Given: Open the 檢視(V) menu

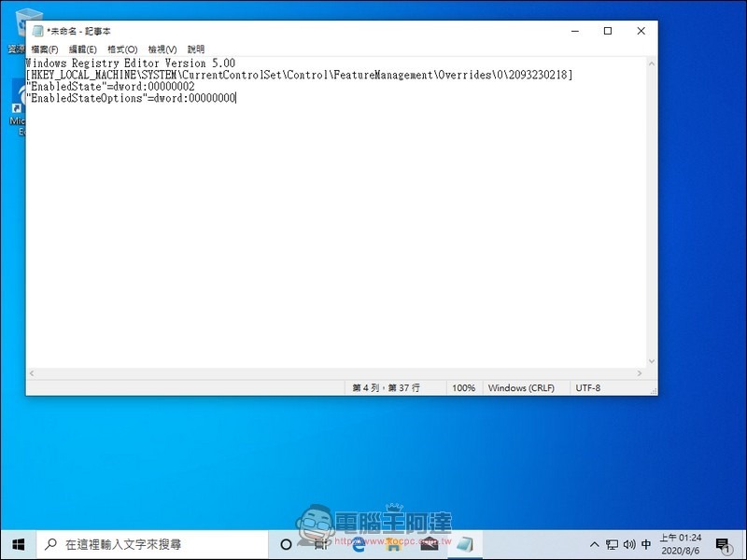Looking at the screenshot, I should (x=162, y=49).
